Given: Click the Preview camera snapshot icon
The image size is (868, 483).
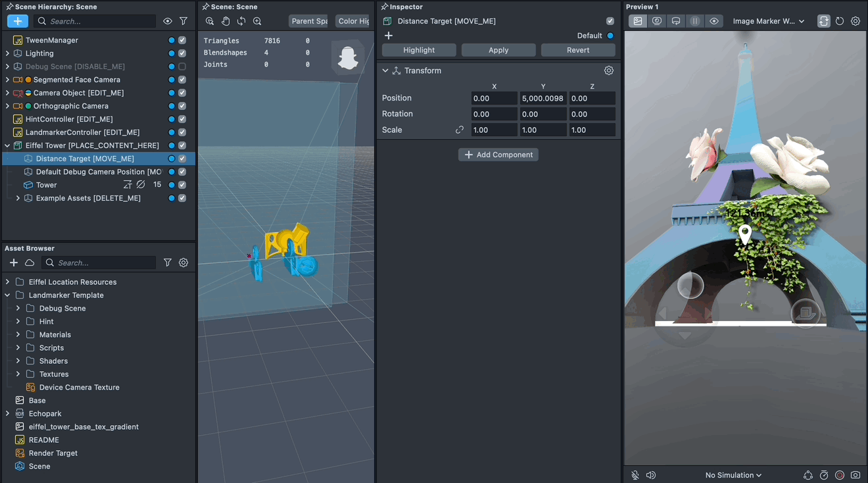Looking at the screenshot, I should [855, 475].
